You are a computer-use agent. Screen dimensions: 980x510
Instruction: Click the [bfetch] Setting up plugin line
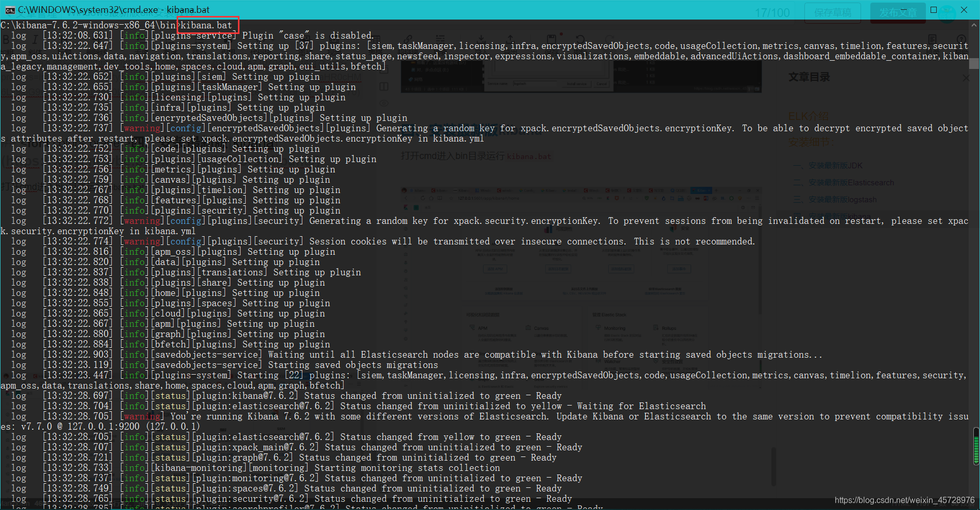point(170,344)
